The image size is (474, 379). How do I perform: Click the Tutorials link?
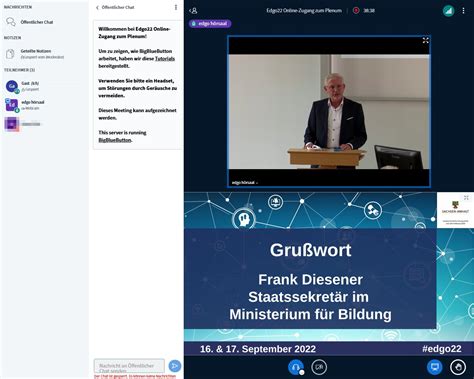coord(165,58)
